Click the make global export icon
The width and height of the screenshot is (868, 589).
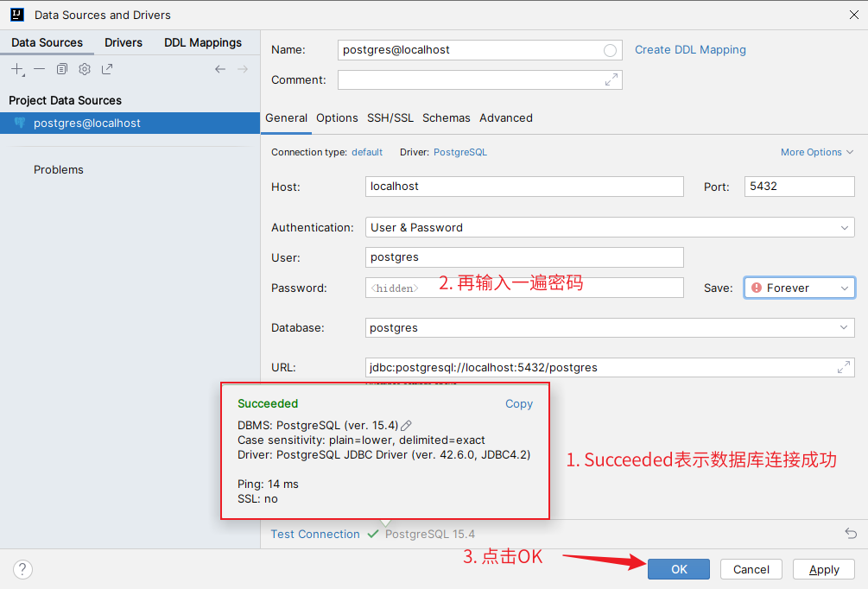point(107,69)
